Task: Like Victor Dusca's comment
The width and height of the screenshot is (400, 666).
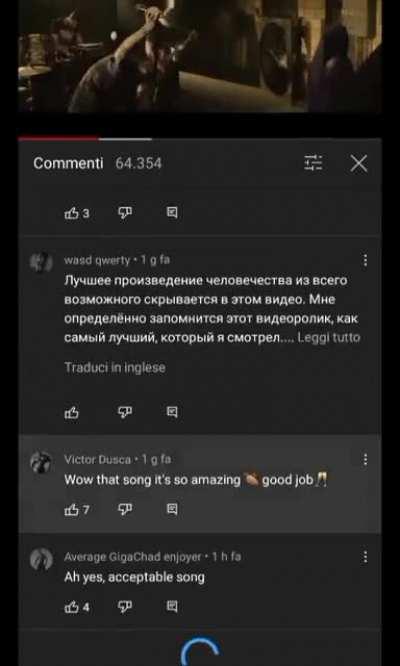Action: click(71, 509)
